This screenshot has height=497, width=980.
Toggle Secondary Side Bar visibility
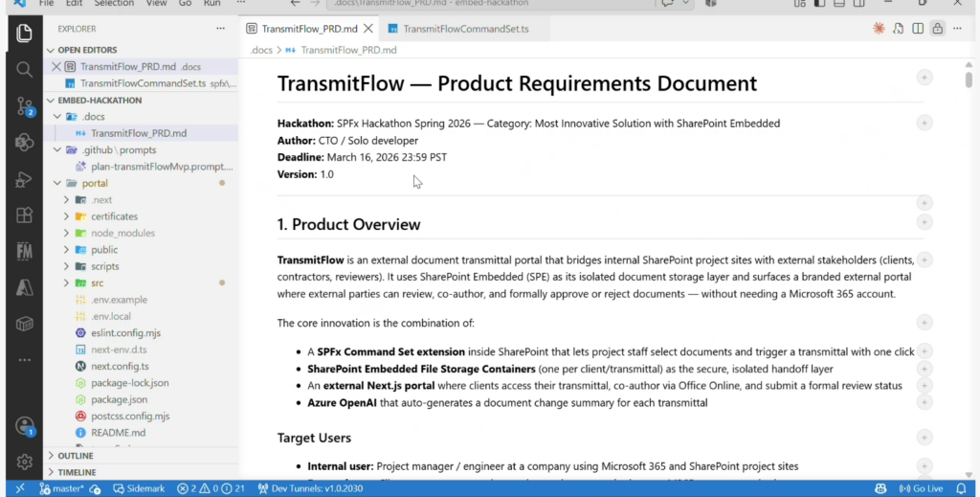[859, 3]
